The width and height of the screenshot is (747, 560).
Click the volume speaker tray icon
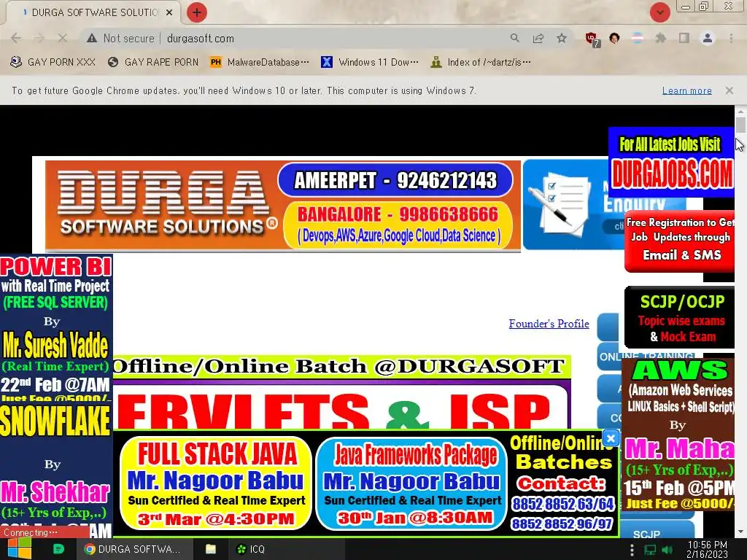coord(667,550)
